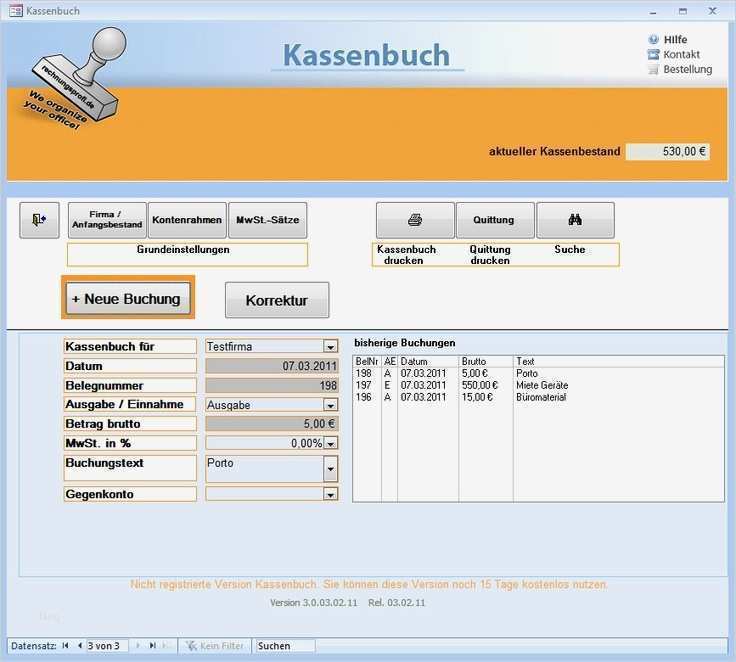
Task: Click the 15,00 € amount in bookings
Action: pyautogui.click(x=477, y=397)
